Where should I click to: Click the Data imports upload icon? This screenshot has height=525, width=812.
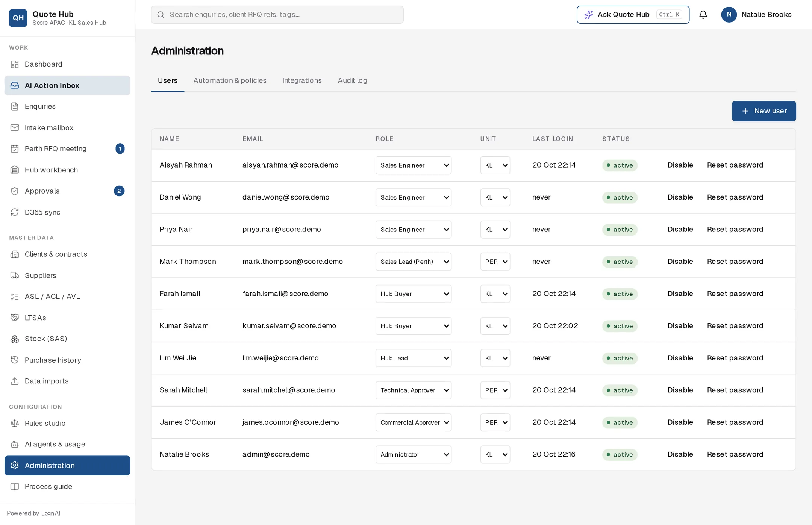pos(15,381)
